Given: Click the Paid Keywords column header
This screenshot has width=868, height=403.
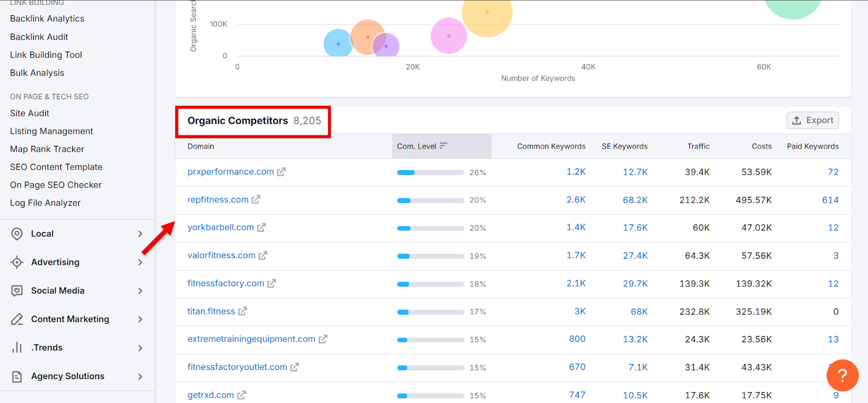Looking at the screenshot, I should [813, 146].
